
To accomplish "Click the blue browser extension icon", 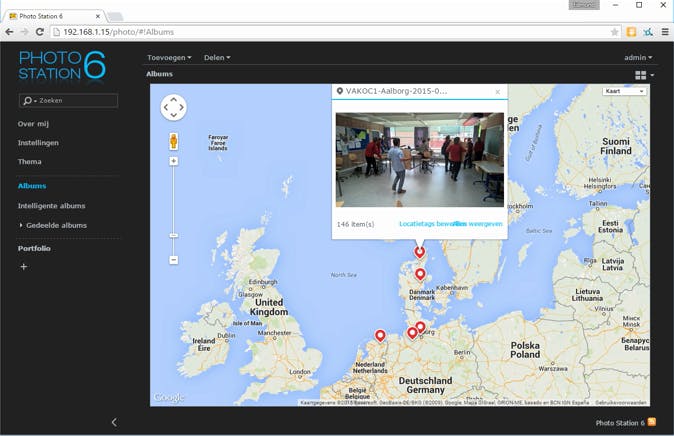I will pos(648,32).
